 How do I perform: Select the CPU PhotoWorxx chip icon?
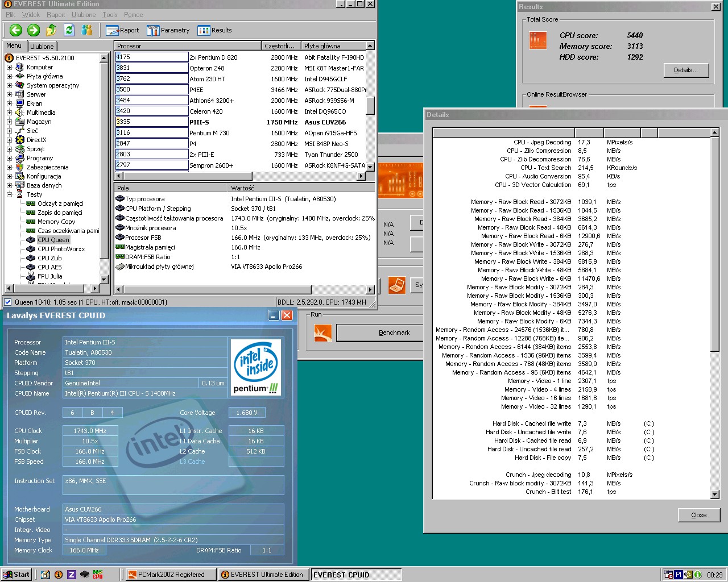tap(31, 249)
